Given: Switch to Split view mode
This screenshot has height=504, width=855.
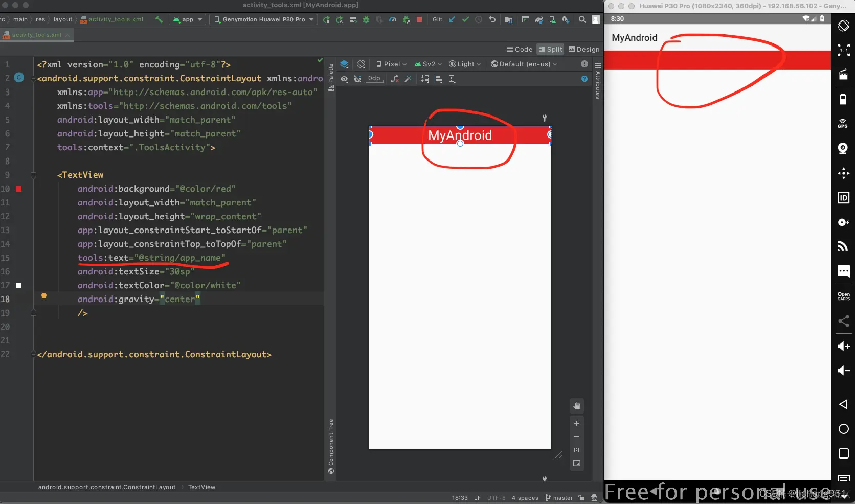Looking at the screenshot, I should (x=550, y=49).
